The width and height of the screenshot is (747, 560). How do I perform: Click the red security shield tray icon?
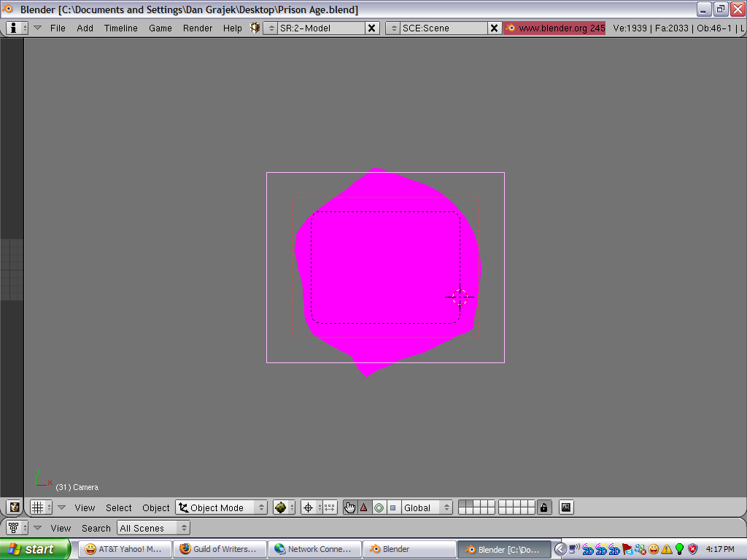693,549
